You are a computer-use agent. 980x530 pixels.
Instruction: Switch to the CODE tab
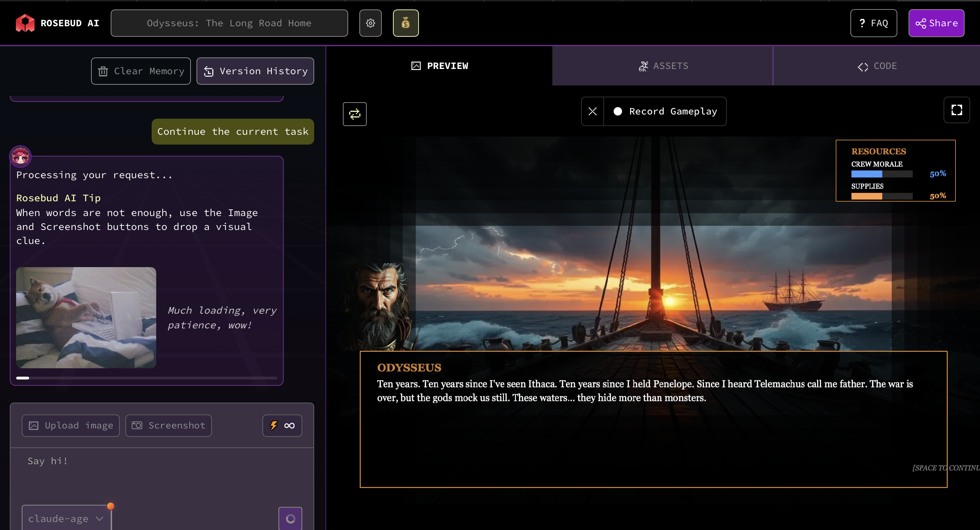pyautogui.click(x=877, y=66)
